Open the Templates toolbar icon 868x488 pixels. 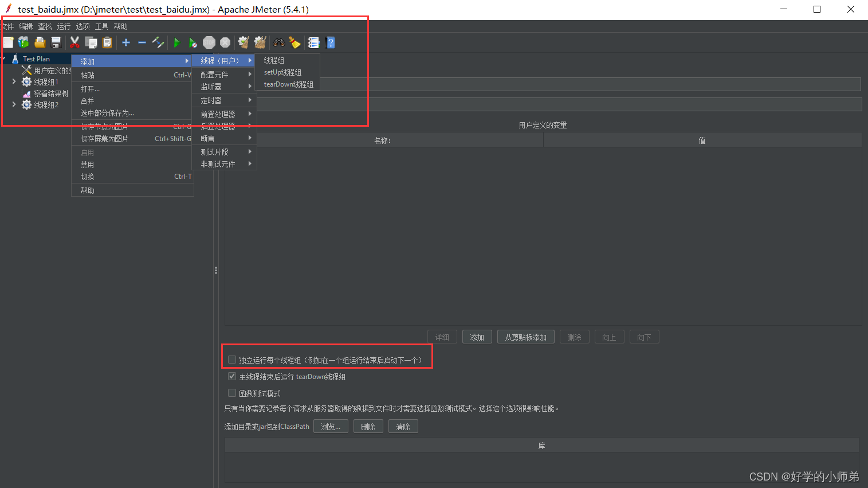pyautogui.click(x=23, y=42)
